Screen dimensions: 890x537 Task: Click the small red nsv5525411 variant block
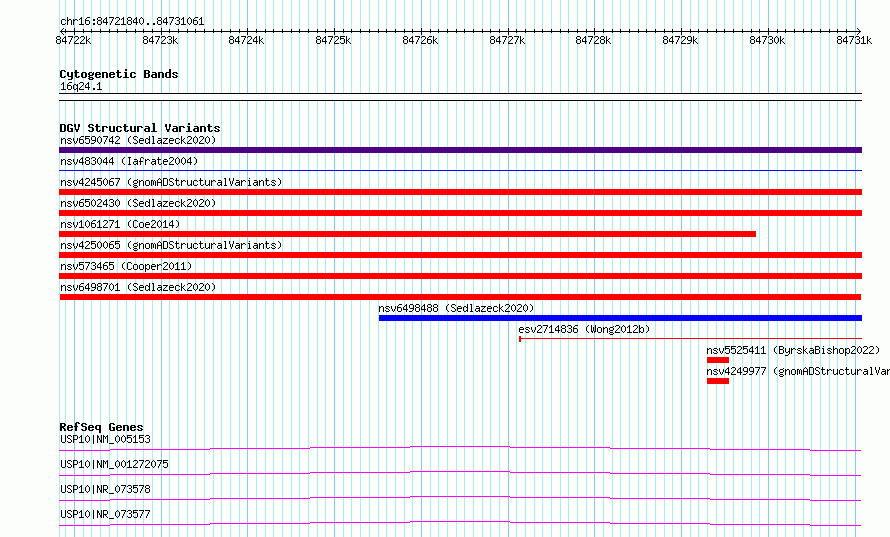pyautogui.click(x=718, y=360)
